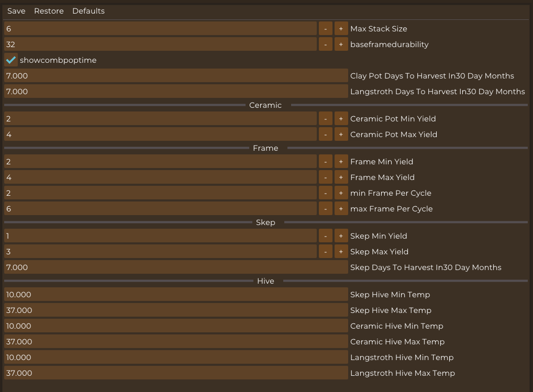The width and height of the screenshot is (533, 392).
Task: Edit Ceramic Hive Max Temp field
Action: coord(176,341)
